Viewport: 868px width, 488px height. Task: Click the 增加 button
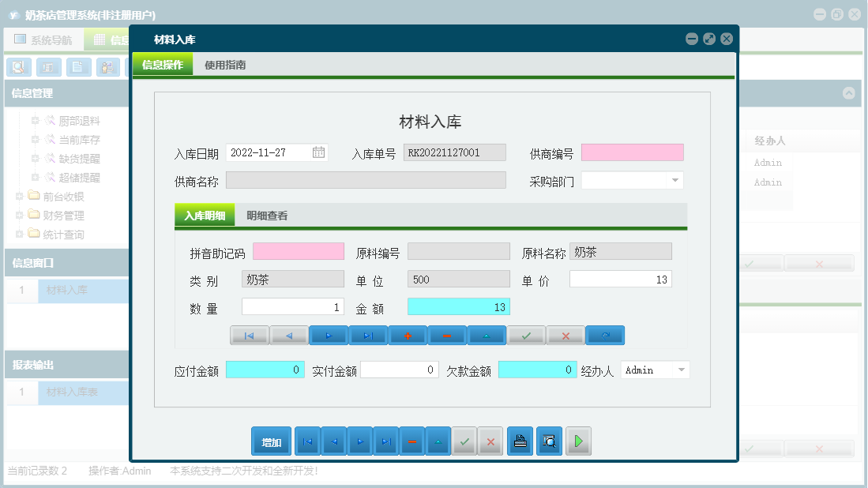pos(271,441)
